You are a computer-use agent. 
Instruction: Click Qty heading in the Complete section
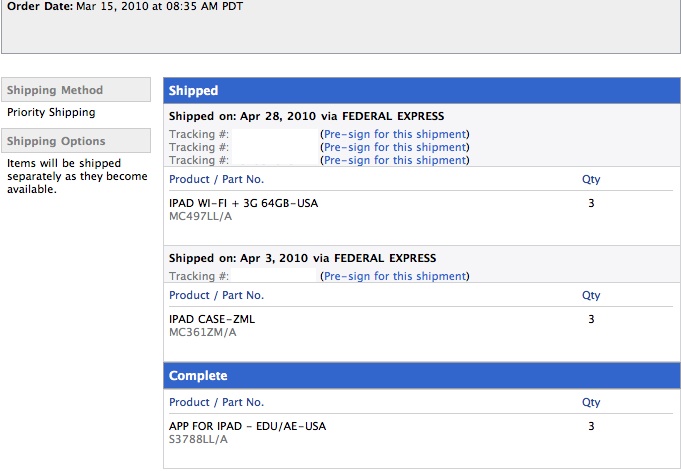point(591,402)
